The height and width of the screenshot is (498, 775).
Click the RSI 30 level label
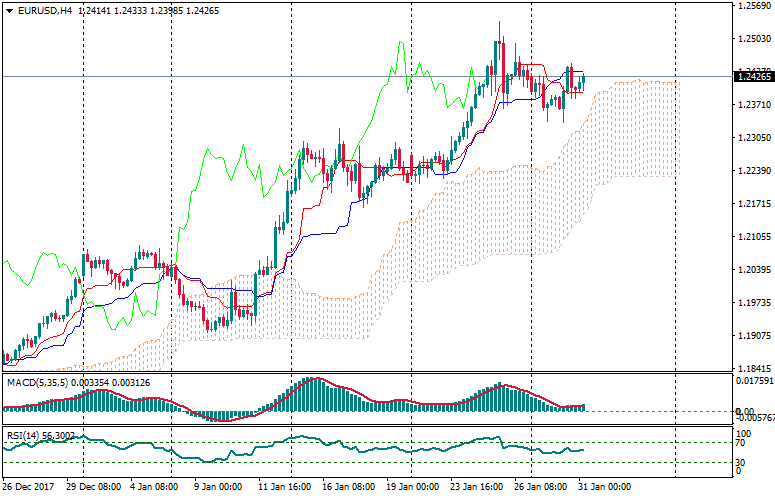[741, 462]
